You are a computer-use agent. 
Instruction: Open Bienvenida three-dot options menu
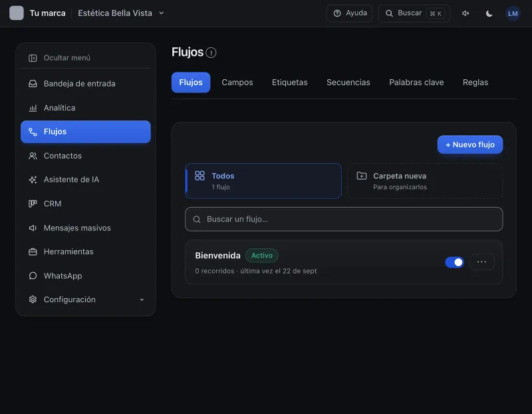481,262
